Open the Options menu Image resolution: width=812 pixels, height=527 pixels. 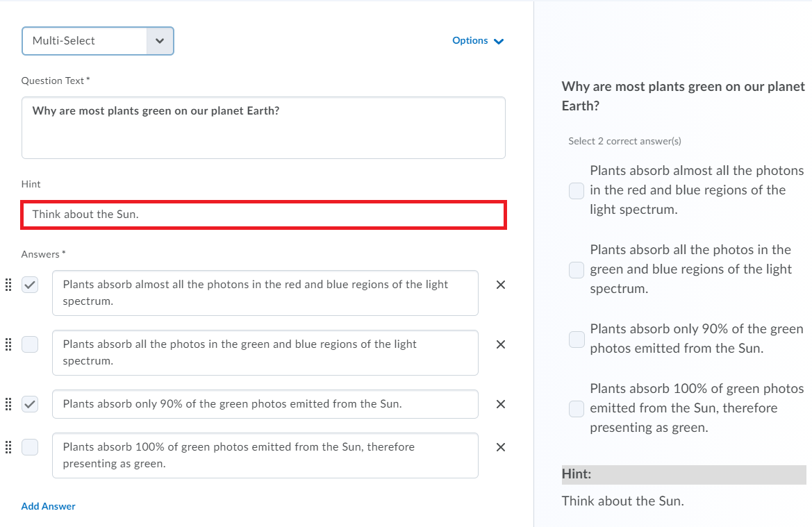coord(470,41)
